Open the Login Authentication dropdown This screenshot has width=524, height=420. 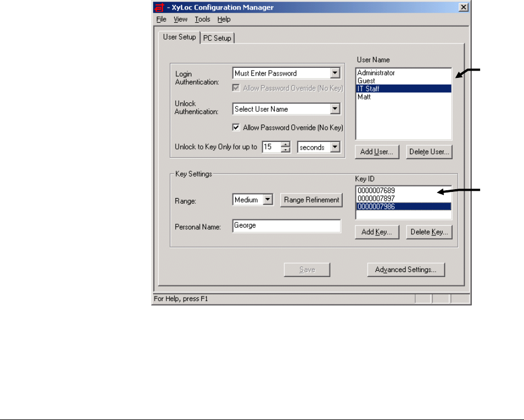click(335, 73)
